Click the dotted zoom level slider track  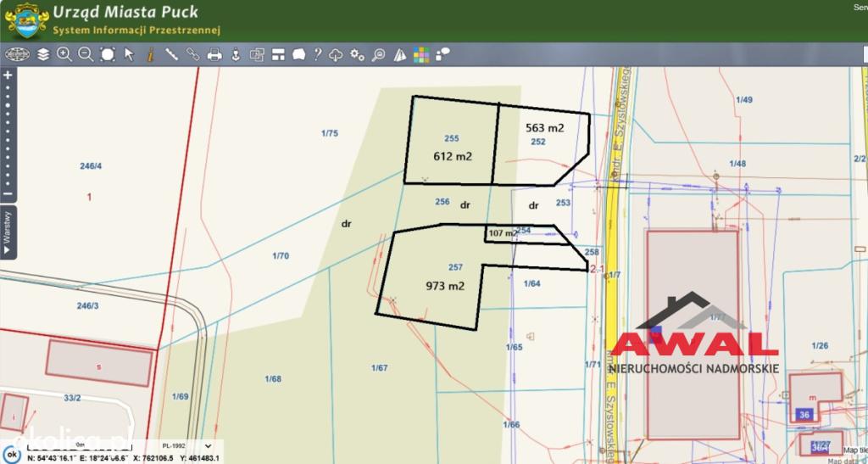(x=8, y=134)
